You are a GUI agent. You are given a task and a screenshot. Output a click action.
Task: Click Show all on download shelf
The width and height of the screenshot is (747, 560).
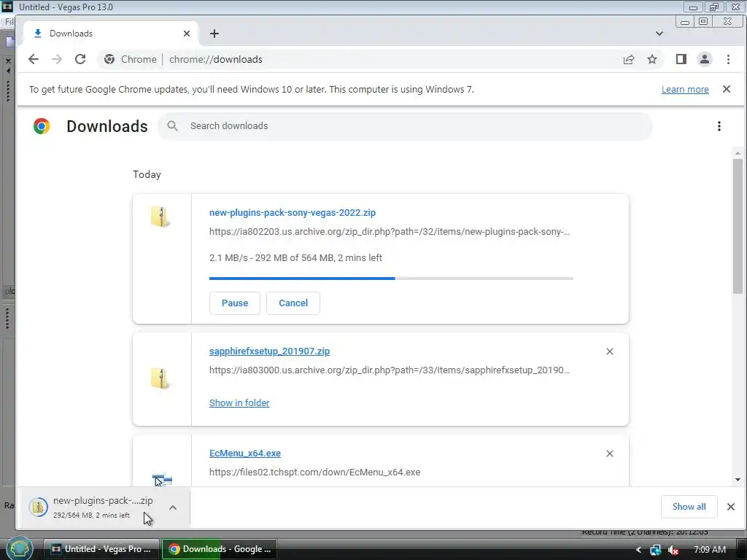[689, 507]
